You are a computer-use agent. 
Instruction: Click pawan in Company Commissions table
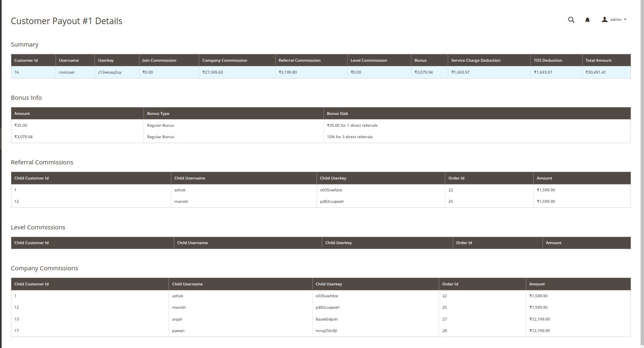pos(178,331)
